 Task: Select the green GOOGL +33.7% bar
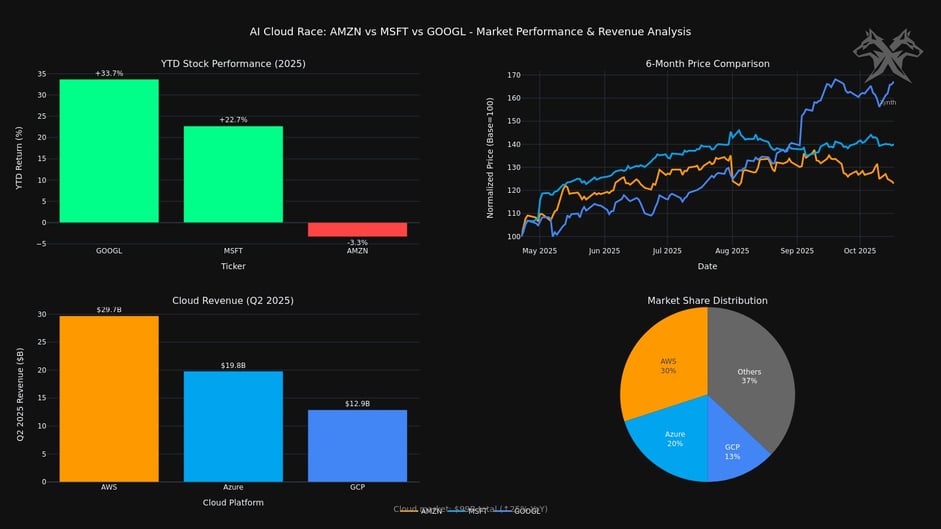coord(108,150)
